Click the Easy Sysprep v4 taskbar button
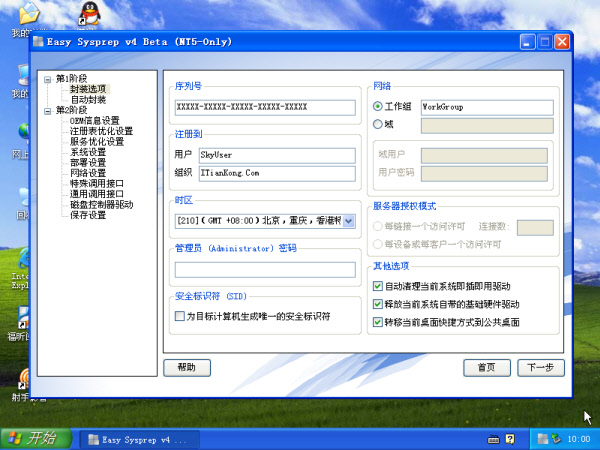 tap(139, 440)
